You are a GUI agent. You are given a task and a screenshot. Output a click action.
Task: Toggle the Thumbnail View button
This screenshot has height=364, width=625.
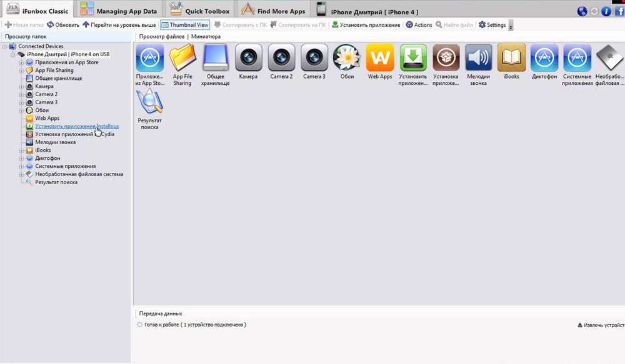(x=185, y=25)
